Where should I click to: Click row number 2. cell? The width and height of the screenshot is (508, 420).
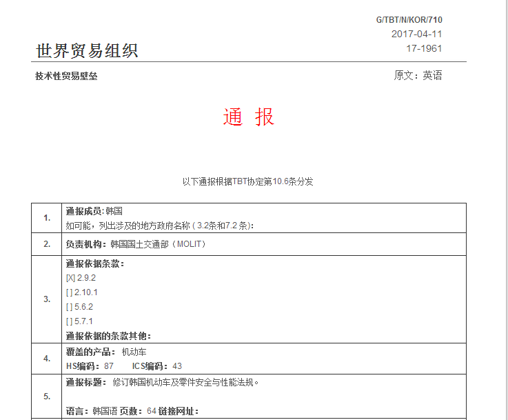point(47,244)
